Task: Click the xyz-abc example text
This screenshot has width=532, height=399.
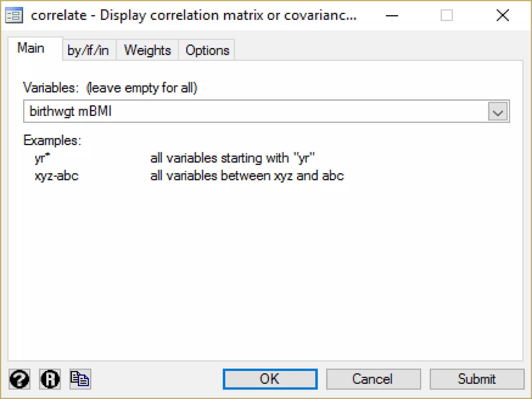Action: pos(57,176)
